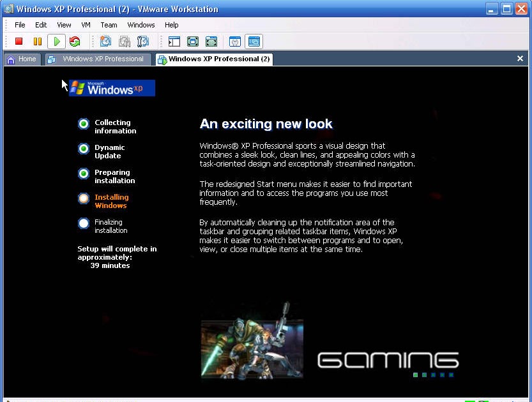Click the Collecting information step indicator
Screen dimensions: 532x402
coord(84,124)
